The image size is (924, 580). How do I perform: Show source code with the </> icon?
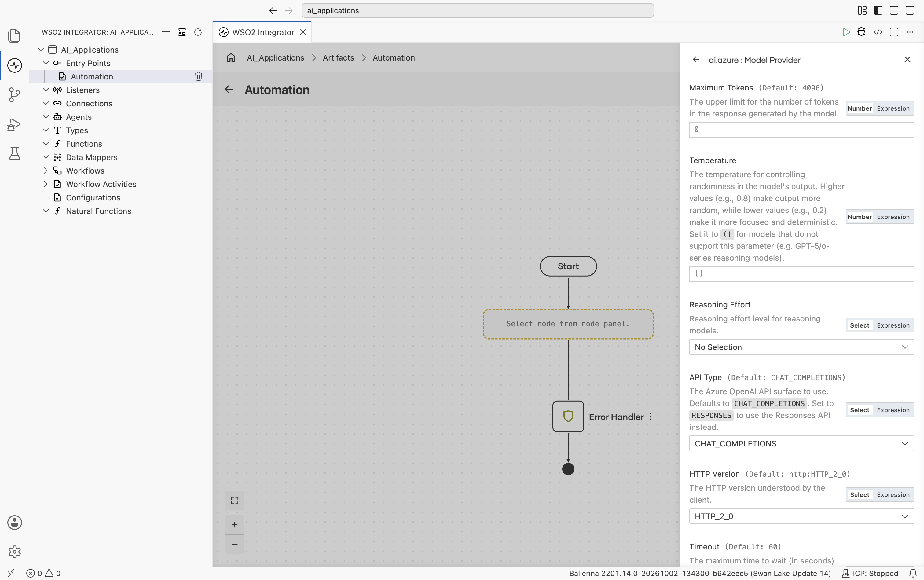coord(878,32)
